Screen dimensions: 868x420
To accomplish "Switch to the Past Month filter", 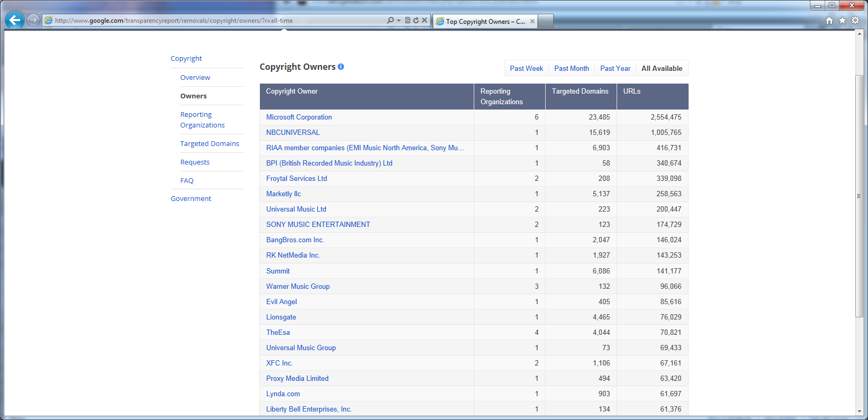I will [x=572, y=68].
